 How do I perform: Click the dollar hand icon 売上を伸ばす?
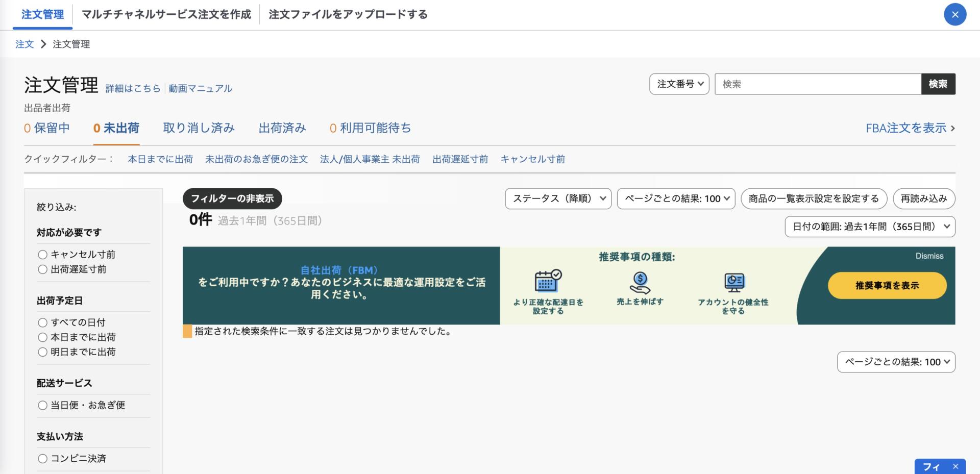point(640,283)
